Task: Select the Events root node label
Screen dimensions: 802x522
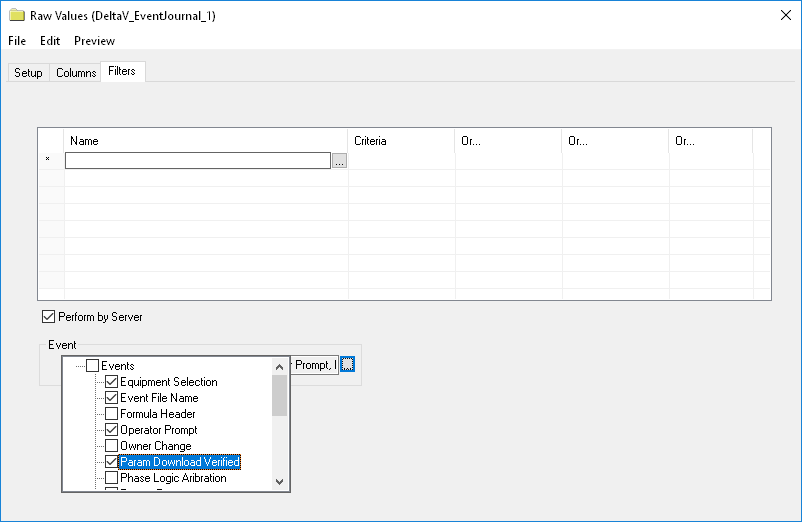Action: tap(118, 366)
